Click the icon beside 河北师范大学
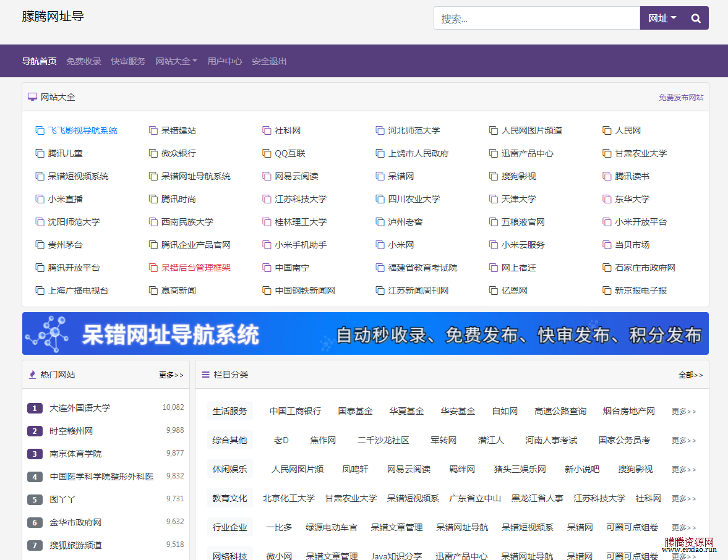The image size is (728, 560). [x=380, y=131]
